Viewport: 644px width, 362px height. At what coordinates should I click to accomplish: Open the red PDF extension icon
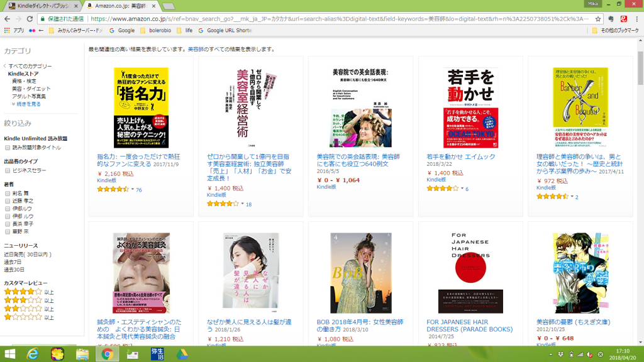coord(623,19)
